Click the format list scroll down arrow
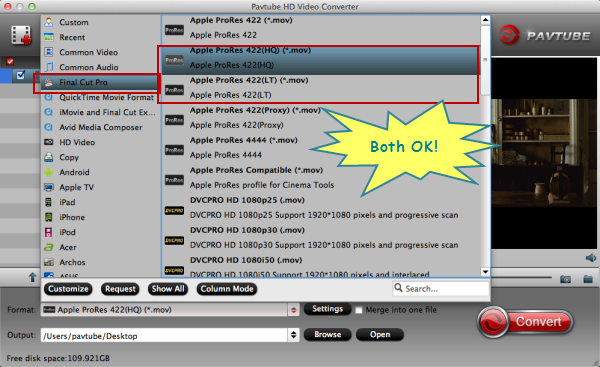 485,272
